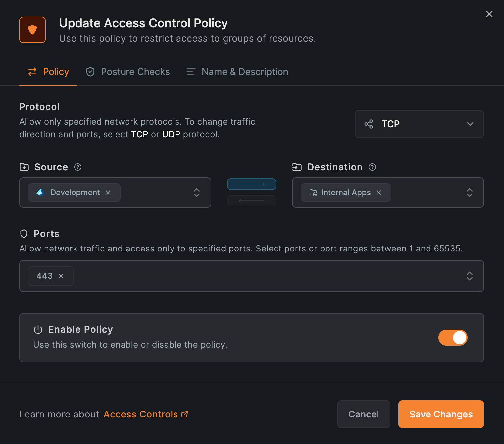
Task: Click the Source folder icon
Action: [x=24, y=167]
